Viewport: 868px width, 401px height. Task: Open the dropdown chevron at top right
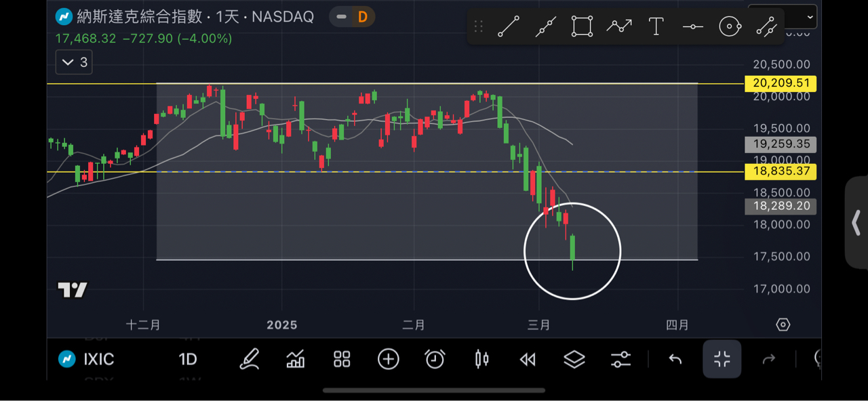coord(810,17)
